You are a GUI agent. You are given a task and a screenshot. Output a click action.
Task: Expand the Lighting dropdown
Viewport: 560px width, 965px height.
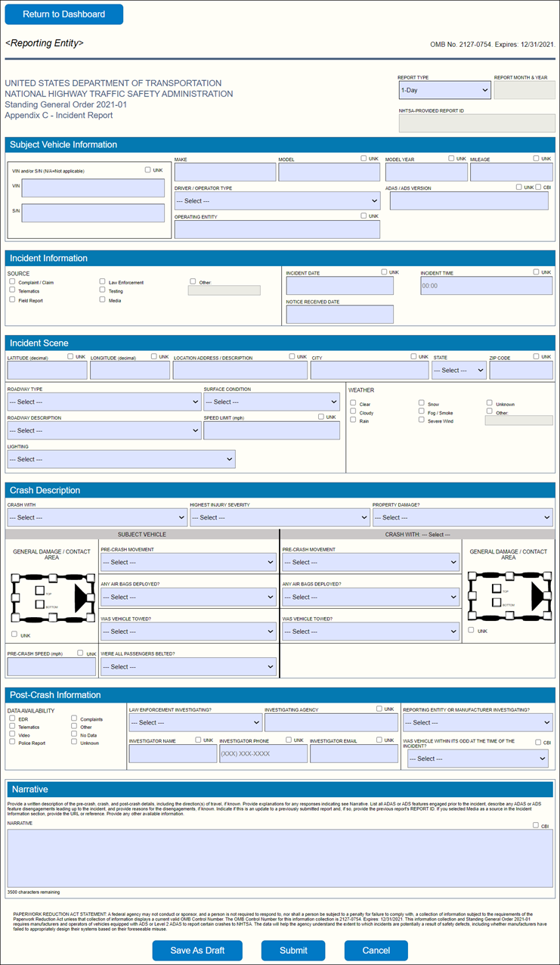point(122,459)
